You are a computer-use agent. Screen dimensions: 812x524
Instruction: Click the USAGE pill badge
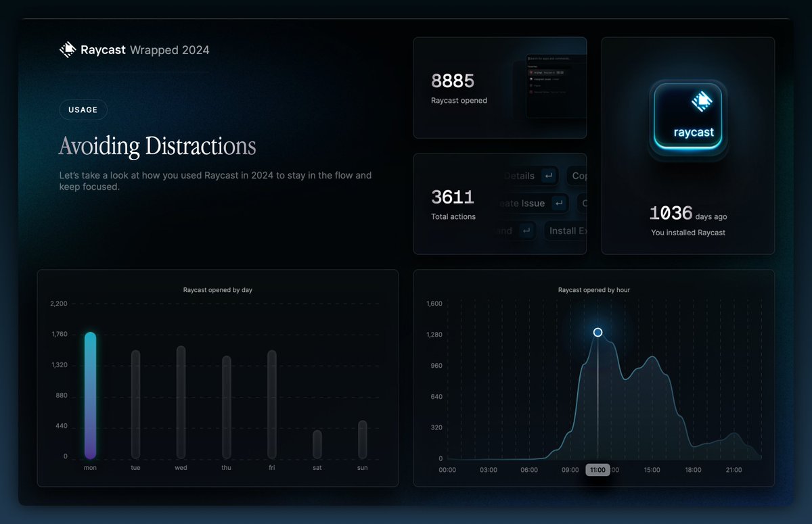(83, 110)
